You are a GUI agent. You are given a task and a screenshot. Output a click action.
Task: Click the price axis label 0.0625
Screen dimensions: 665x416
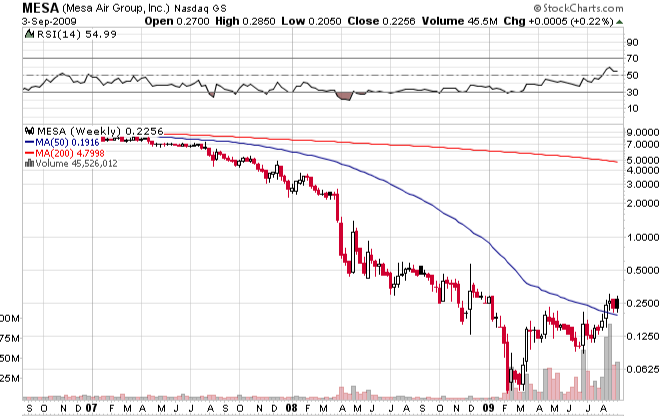coord(643,369)
